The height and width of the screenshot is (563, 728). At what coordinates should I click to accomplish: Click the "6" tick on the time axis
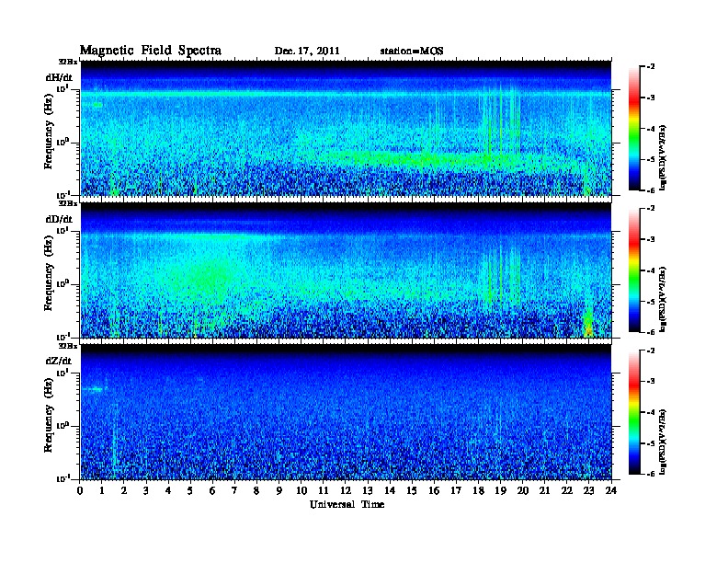tap(212, 490)
